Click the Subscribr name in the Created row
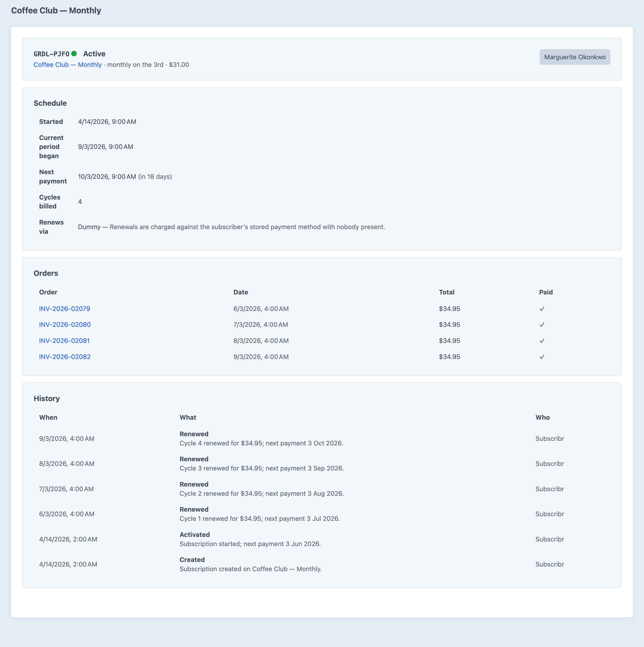Viewport: 644px width, 647px height. [549, 564]
